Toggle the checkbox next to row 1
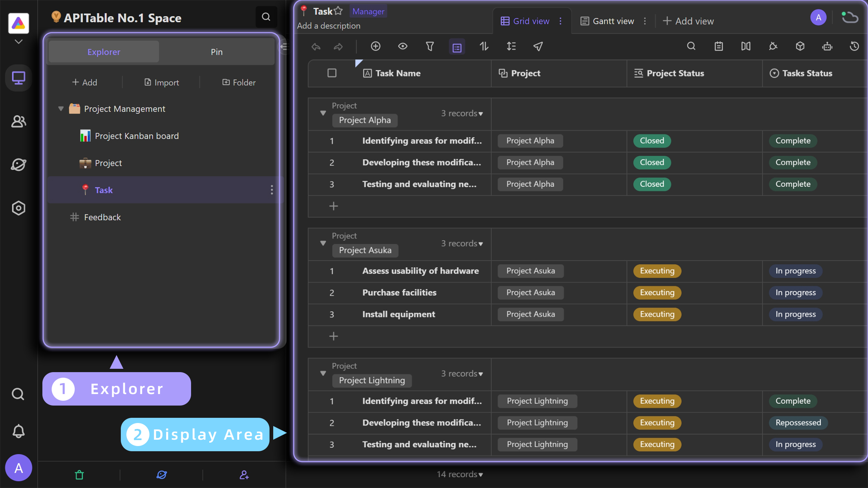The width and height of the screenshot is (868, 488). [332, 140]
